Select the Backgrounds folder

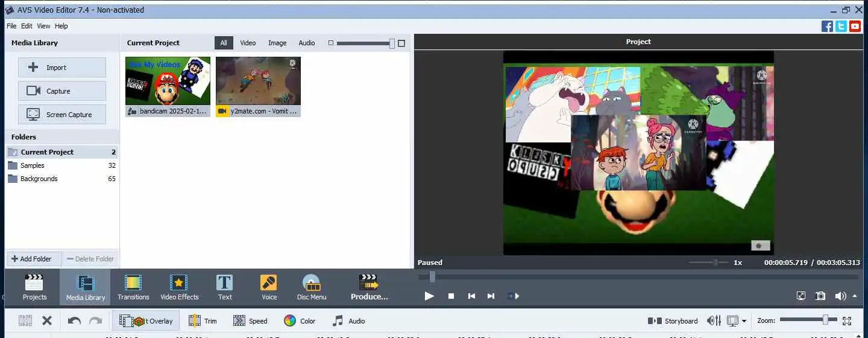pos(62,179)
